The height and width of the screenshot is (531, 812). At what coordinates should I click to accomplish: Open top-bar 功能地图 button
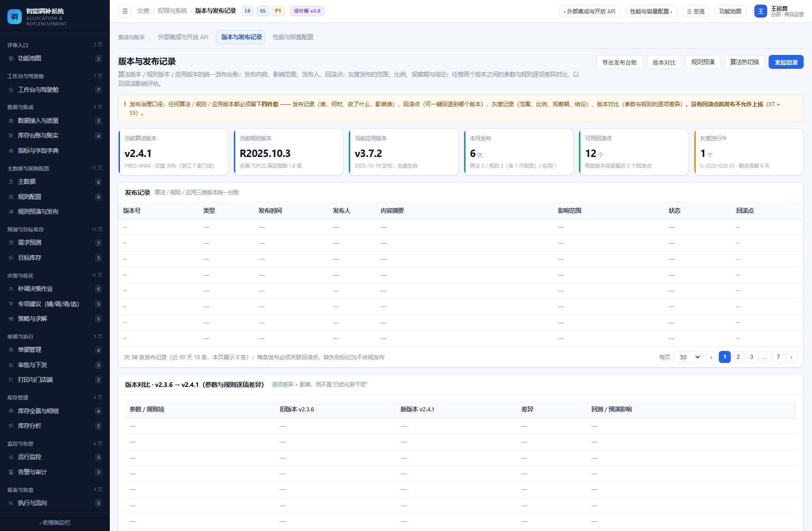[730, 12]
